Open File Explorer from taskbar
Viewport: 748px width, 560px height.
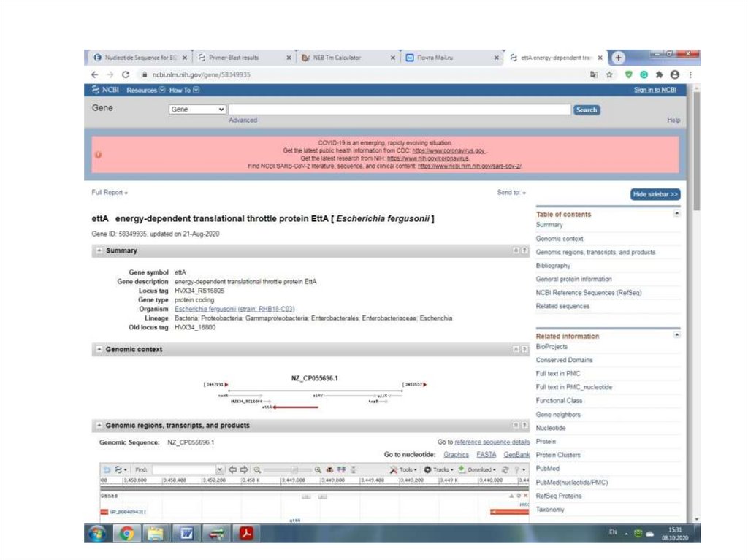point(156,533)
